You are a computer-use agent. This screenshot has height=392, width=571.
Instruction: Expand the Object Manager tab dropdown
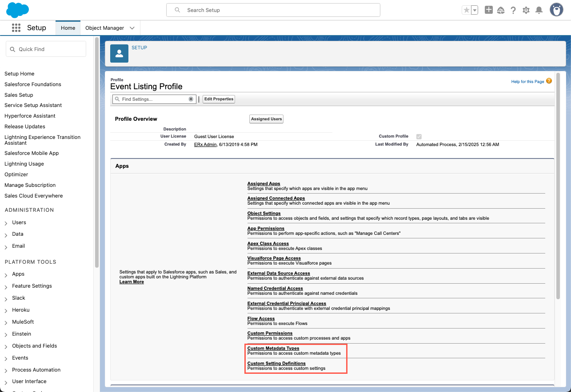click(x=132, y=28)
